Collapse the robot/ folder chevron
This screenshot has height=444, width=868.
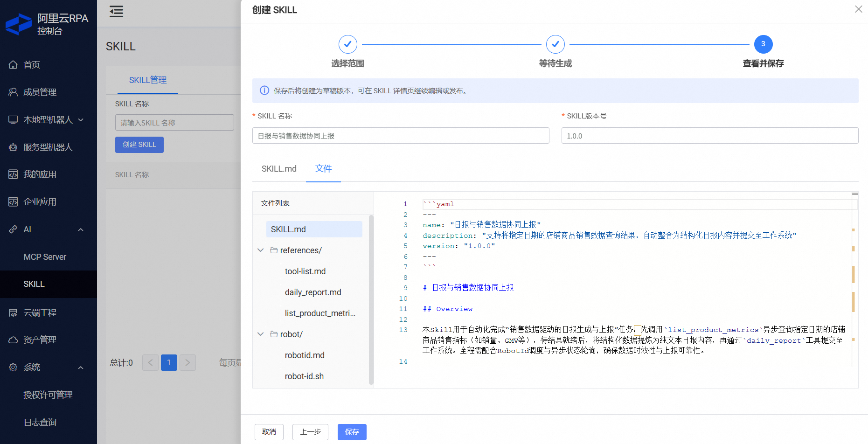point(261,334)
